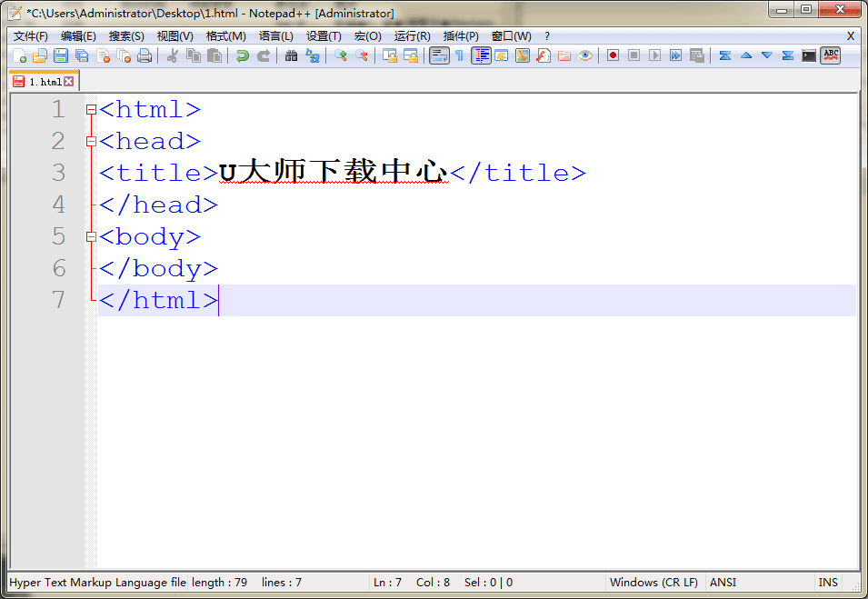Open the Function List panel icon
The image size is (868, 599).
[x=543, y=55]
